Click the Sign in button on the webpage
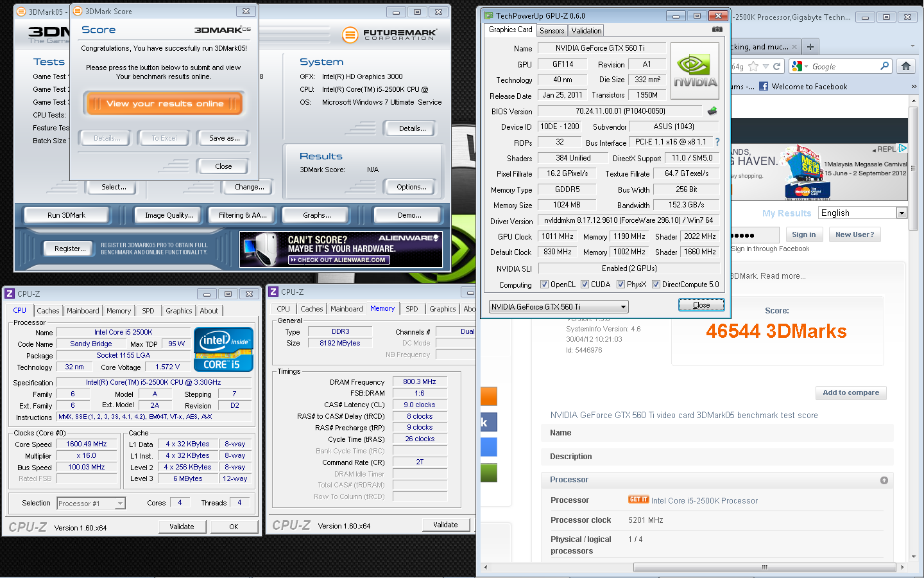 [x=803, y=235]
